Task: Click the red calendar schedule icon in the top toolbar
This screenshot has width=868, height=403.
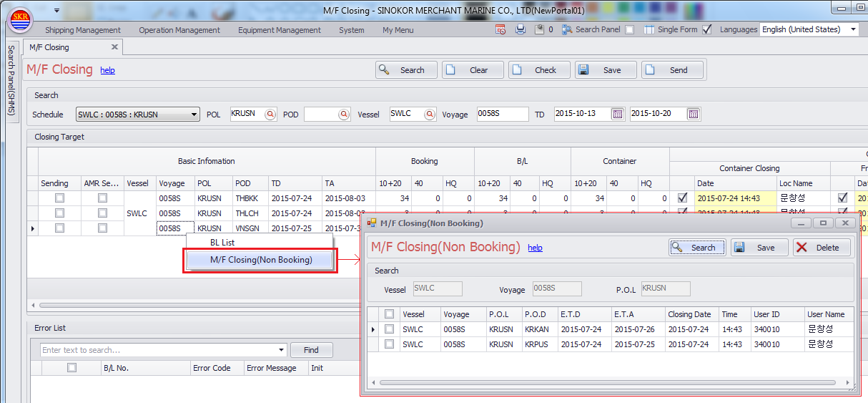Action: click(x=500, y=29)
